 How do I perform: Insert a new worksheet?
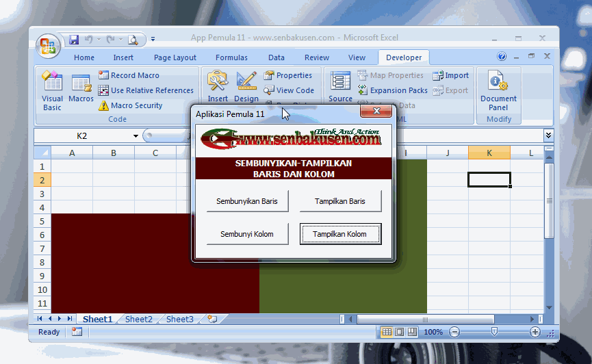click(213, 319)
